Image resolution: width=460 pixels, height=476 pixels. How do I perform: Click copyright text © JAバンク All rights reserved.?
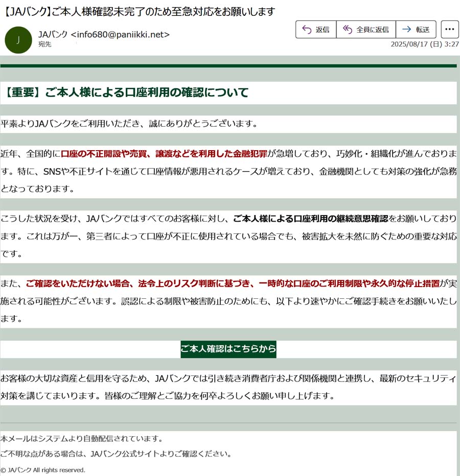point(43,470)
